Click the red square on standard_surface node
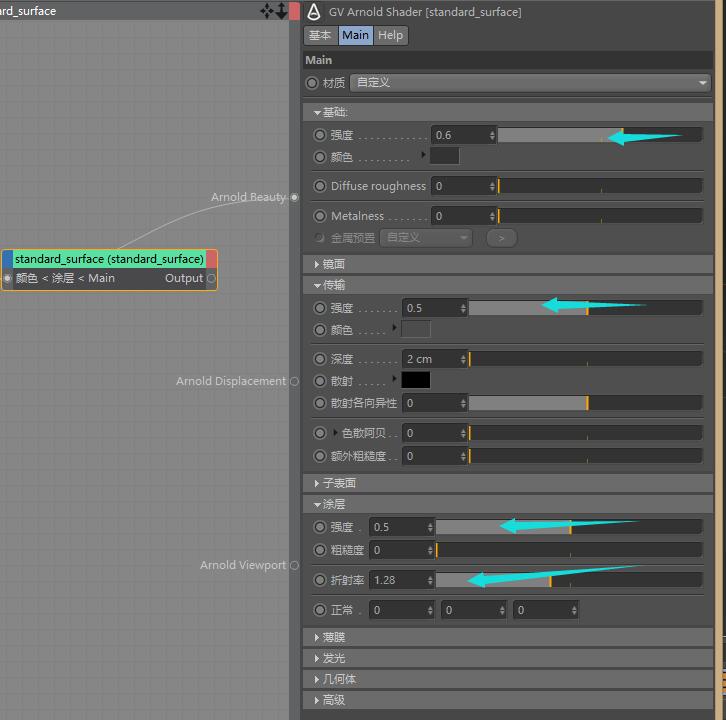Screen dimensions: 726x720 (x=212, y=259)
